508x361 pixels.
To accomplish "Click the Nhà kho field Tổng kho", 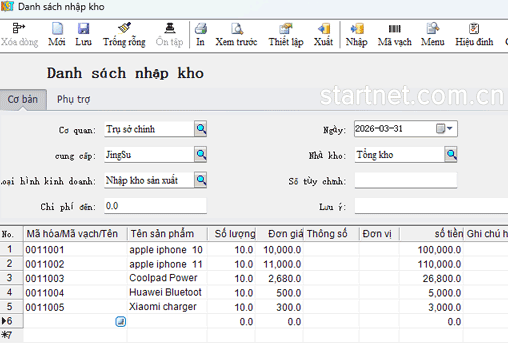I will pyautogui.click(x=400, y=155).
